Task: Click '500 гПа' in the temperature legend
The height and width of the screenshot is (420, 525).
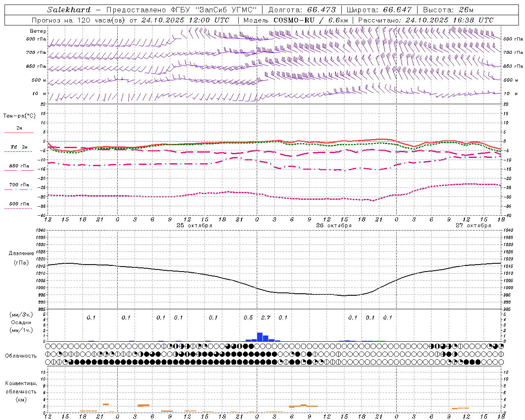Action: pos(19,204)
